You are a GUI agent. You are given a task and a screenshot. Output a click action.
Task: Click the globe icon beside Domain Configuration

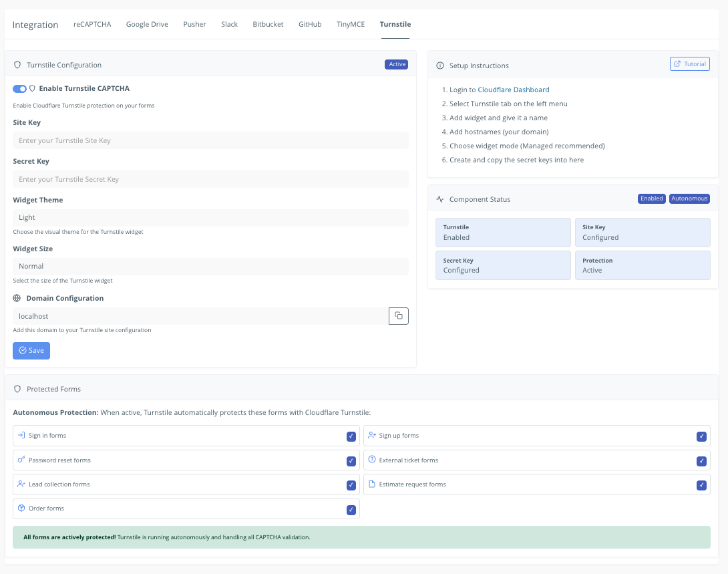coord(17,298)
